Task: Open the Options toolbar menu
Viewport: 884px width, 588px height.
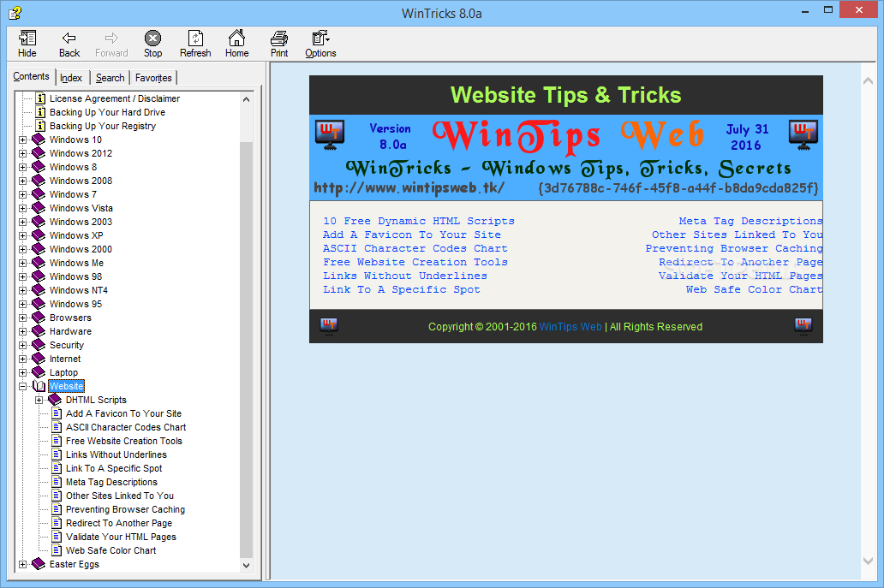Action: 320,44
